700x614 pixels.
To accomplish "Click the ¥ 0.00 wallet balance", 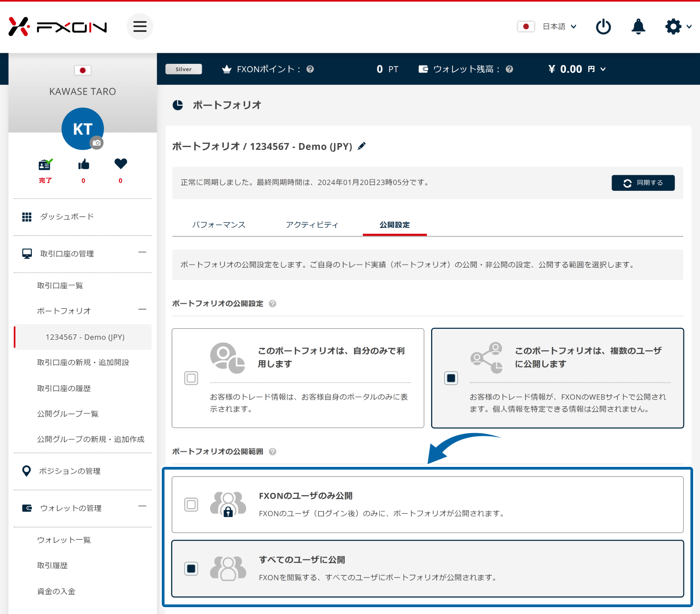I will click(565, 69).
